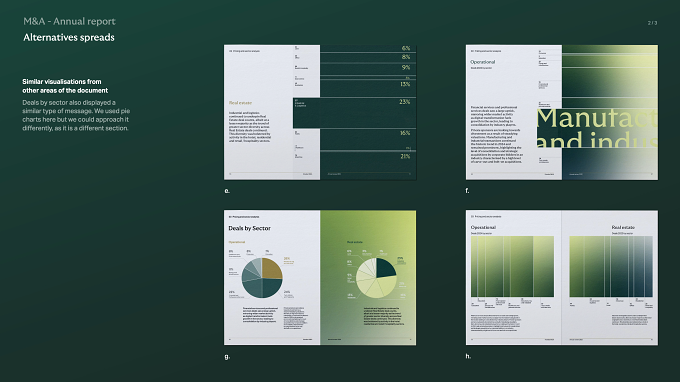This screenshot has height=382, width=680.
Task: Click the 'Alternatives spreads' heading
Action: (69, 37)
